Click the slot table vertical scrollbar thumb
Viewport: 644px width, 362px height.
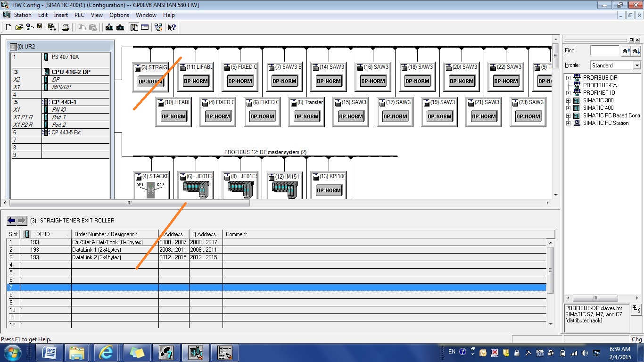[x=551, y=270]
